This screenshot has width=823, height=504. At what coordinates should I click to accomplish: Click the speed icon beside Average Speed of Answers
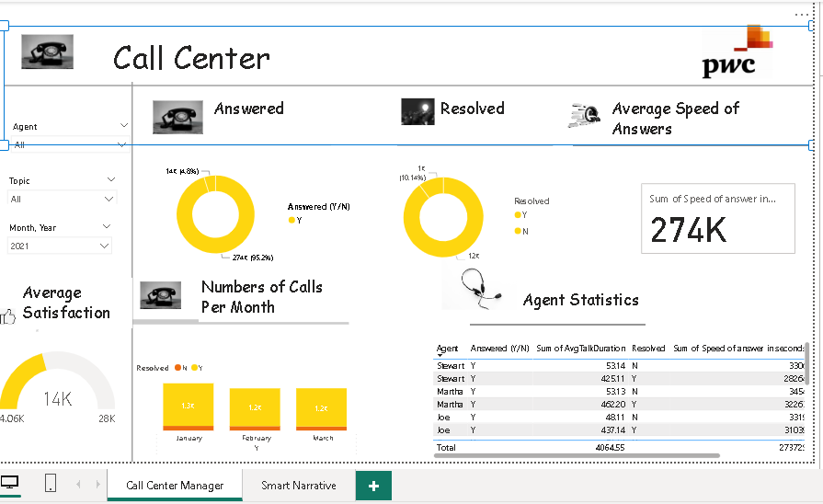click(584, 115)
